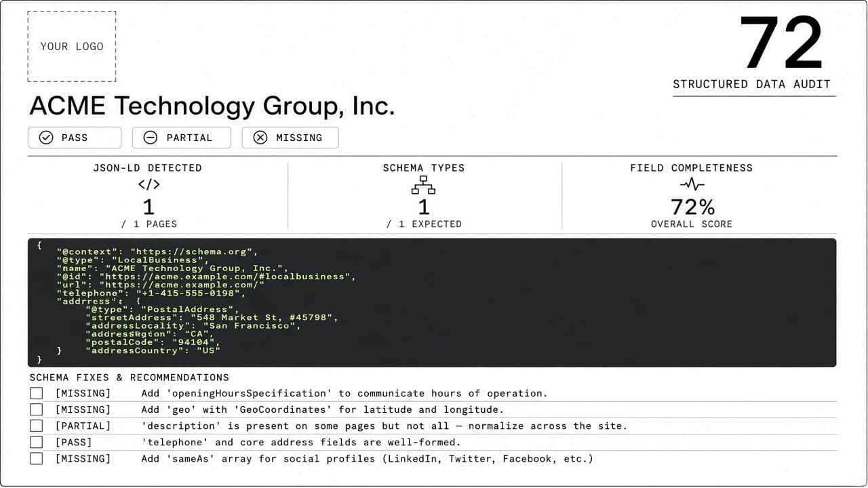Click the minus icon in PARTIAL badge
This screenshot has width=868, height=488.
[x=151, y=138]
